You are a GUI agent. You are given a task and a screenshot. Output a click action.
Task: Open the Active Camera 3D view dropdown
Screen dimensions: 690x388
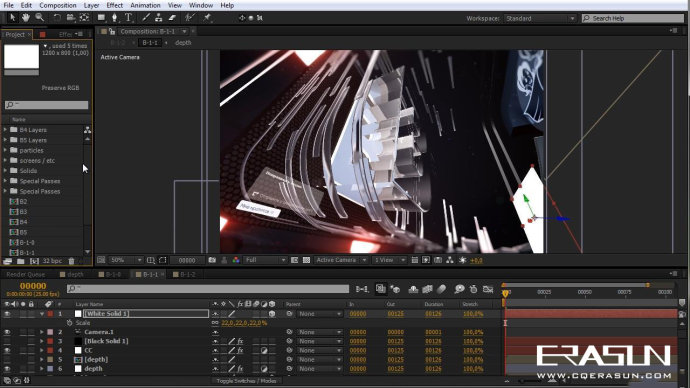click(341, 260)
